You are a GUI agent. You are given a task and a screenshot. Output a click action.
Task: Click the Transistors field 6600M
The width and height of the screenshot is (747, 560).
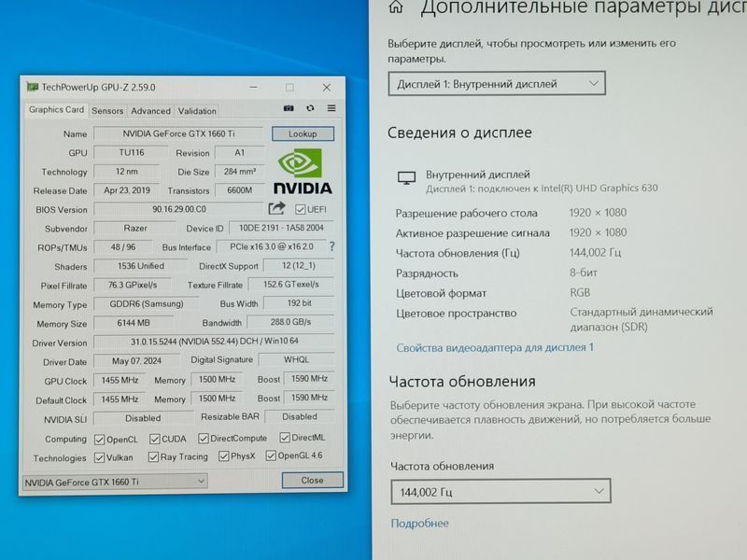[239, 190]
